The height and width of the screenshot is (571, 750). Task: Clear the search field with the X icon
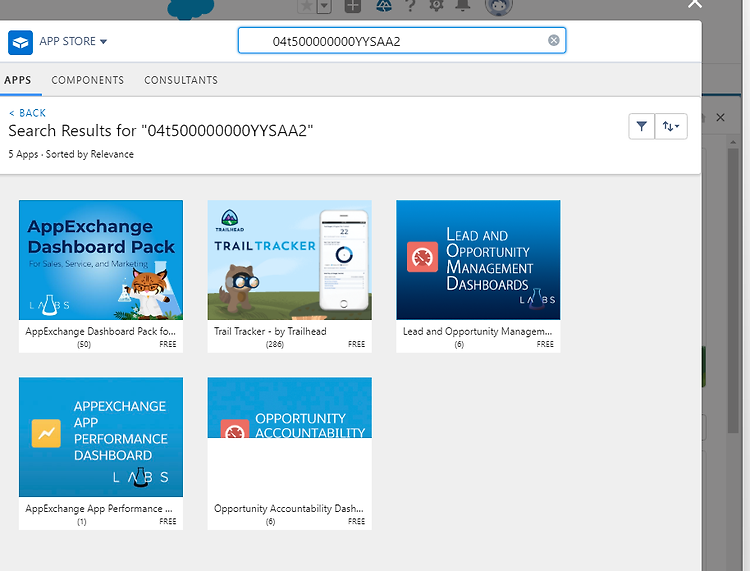coord(553,41)
